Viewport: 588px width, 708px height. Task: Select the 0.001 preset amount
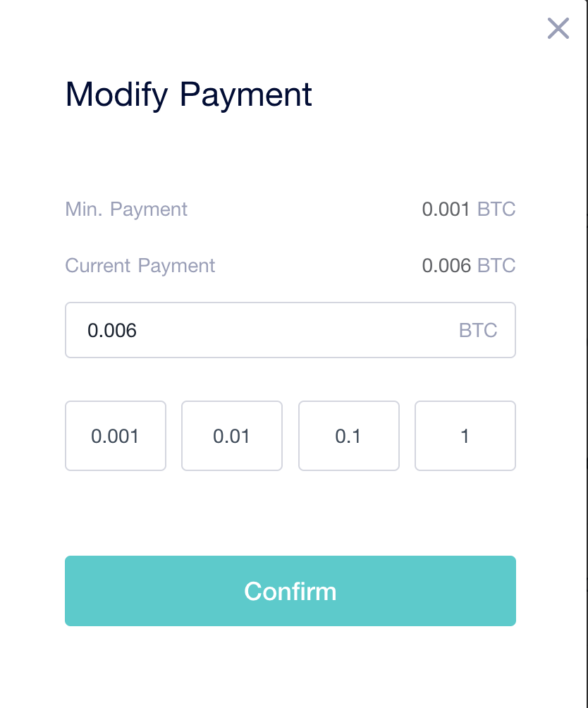click(116, 436)
